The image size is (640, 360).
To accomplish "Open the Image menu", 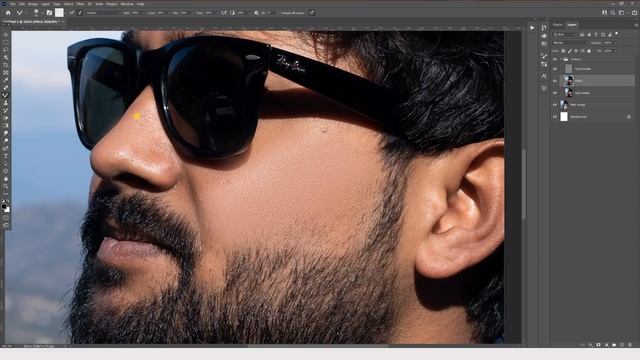I will point(33,4).
